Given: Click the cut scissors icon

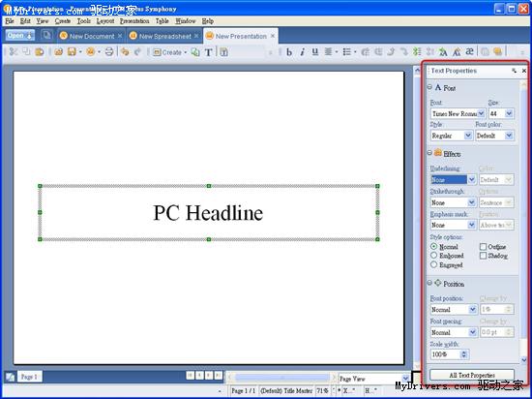Looking at the screenshot, I should tap(13, 52).
